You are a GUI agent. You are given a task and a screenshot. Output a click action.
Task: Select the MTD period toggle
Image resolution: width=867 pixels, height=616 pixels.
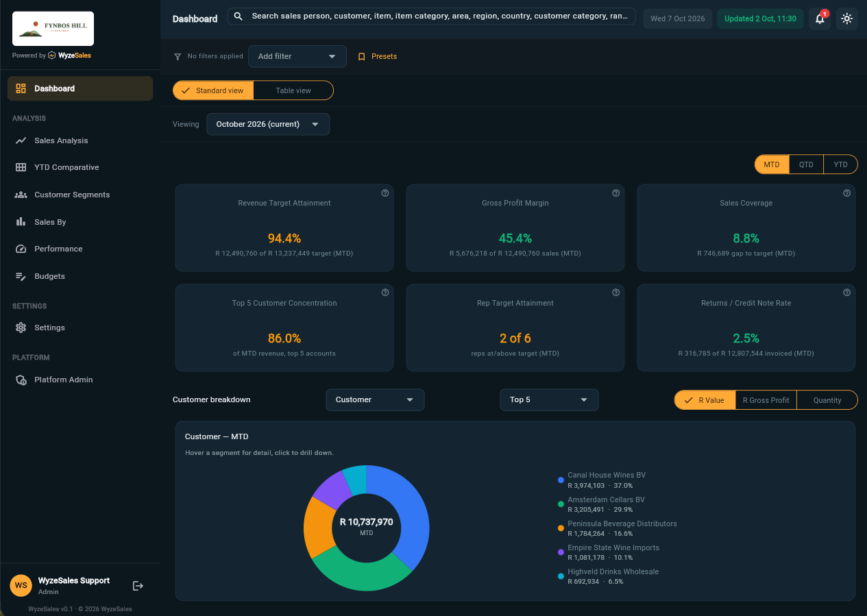pos(772,164)
